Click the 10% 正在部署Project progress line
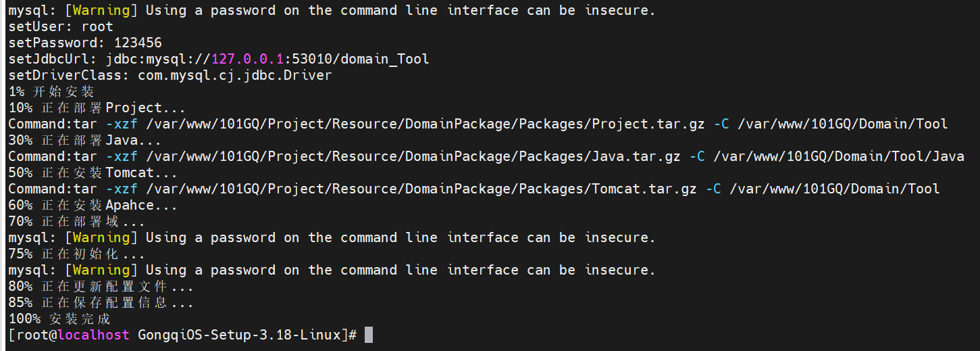Screen dimensions: 980x351 pyautogui.click(x=97, y=108)
